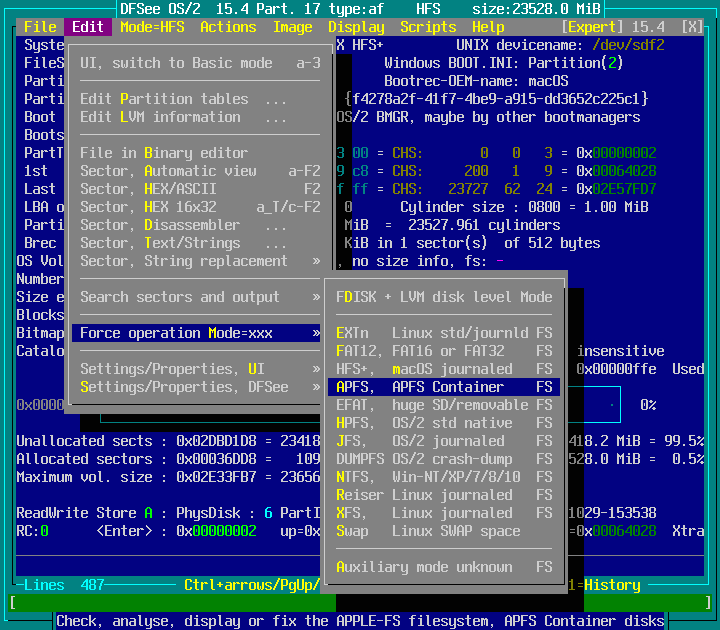Select JFS, OS/2 journaled FS
This screenshot has height=630, width=720.
[444, 441]
